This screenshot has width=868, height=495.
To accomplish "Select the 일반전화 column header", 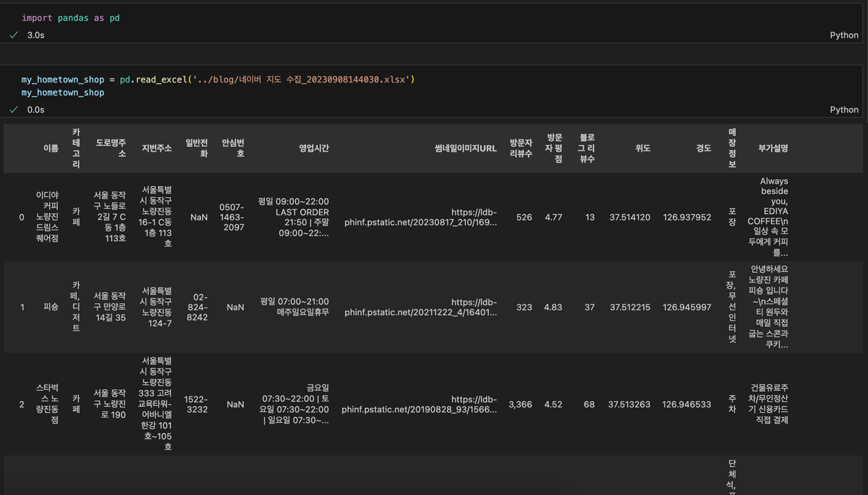I will pos(197,148).
